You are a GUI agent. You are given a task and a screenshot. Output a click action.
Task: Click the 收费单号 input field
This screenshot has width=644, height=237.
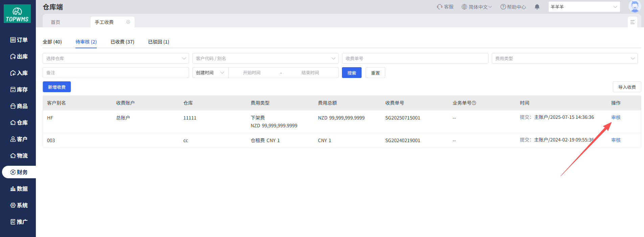(x=415, y=58)
